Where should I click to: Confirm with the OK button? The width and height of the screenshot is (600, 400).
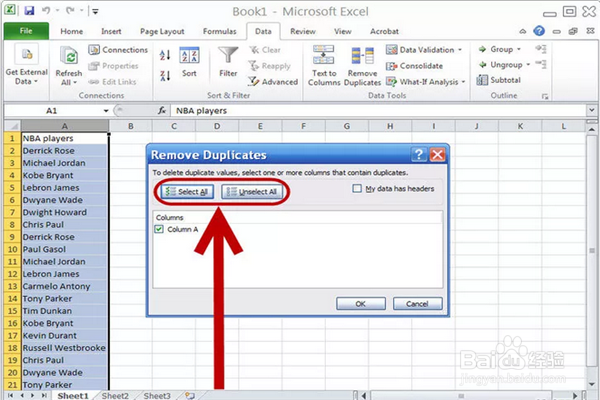click(360, 304)
